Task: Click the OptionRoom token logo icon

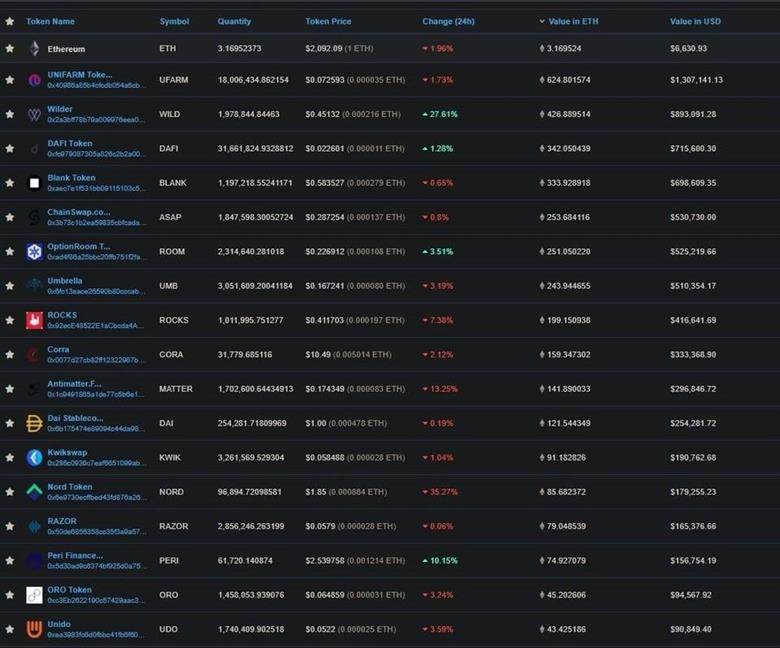Action: tap(34, 252)
